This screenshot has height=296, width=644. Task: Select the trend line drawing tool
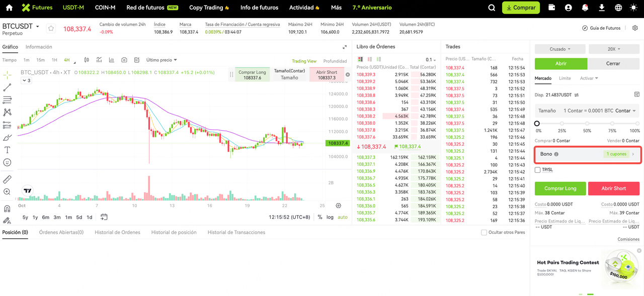point(7,87)
